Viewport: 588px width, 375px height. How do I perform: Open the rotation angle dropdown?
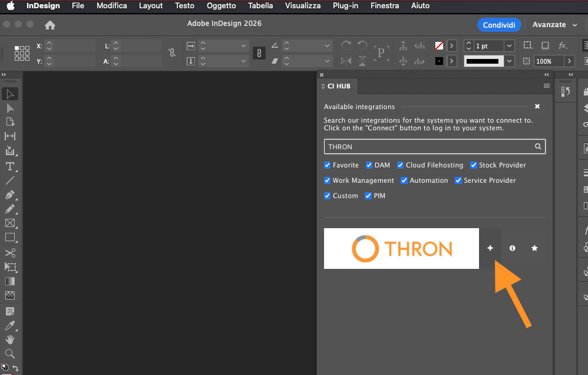[327, 46]
